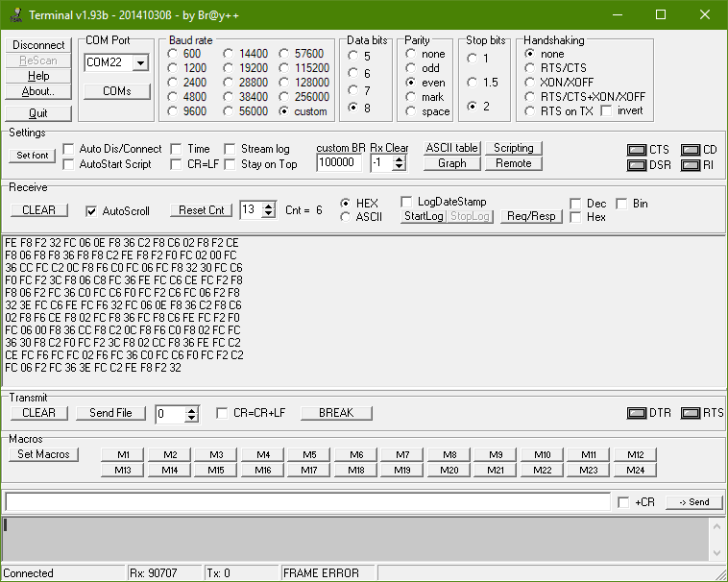Screen dimensions: 728x582
Task: Click the Req/Resp button
Action: click(532, 216)
